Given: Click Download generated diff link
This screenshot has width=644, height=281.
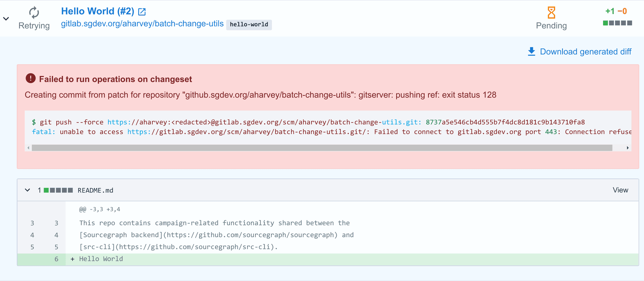Looking at the screenshot, I should 586,52.
